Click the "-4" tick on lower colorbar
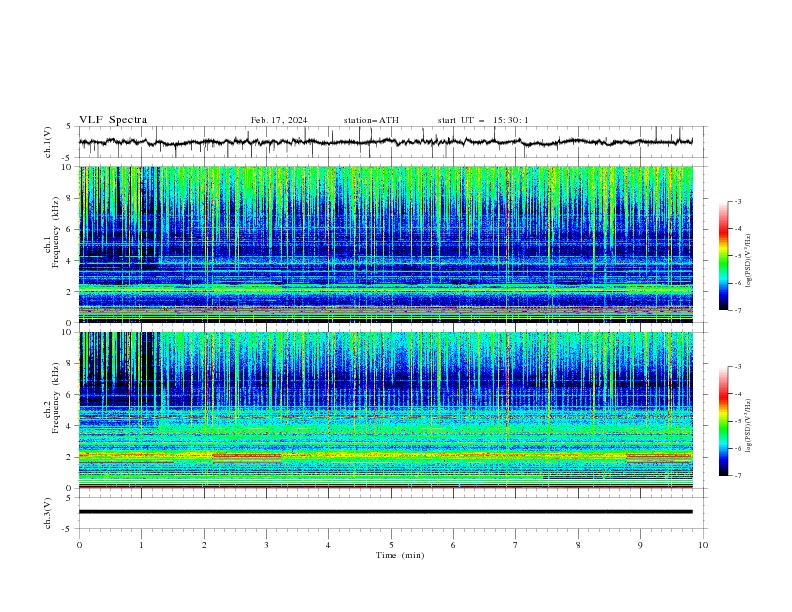Image resolution: width=792 pixels, height=612 pixels. 738,394
